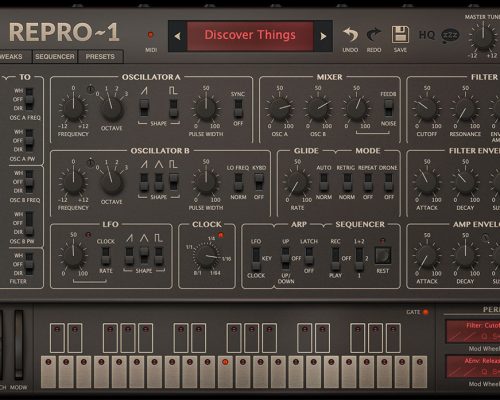Toggle Sequencer 1+2 pattern switch

pos(359,258)
